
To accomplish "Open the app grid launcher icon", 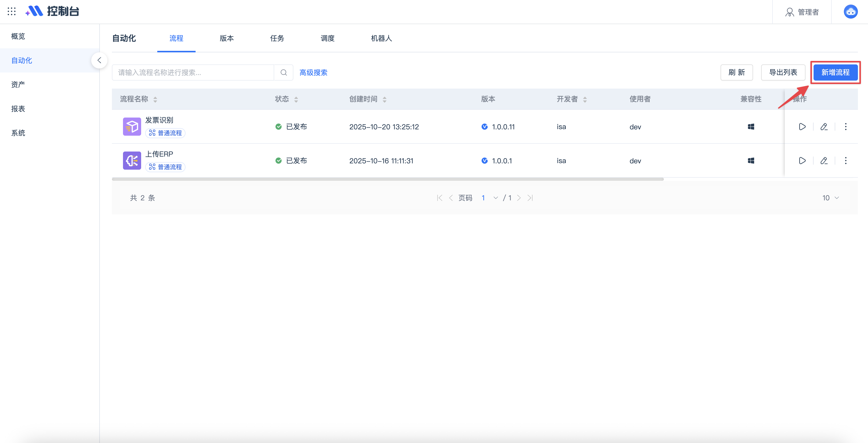I will click(x=11, y=11).
